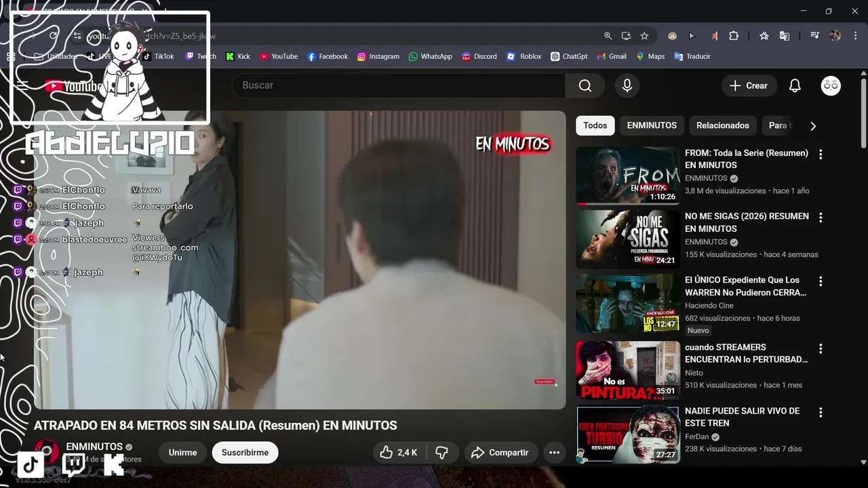Open the Kick bookmark

click(238, 56)
